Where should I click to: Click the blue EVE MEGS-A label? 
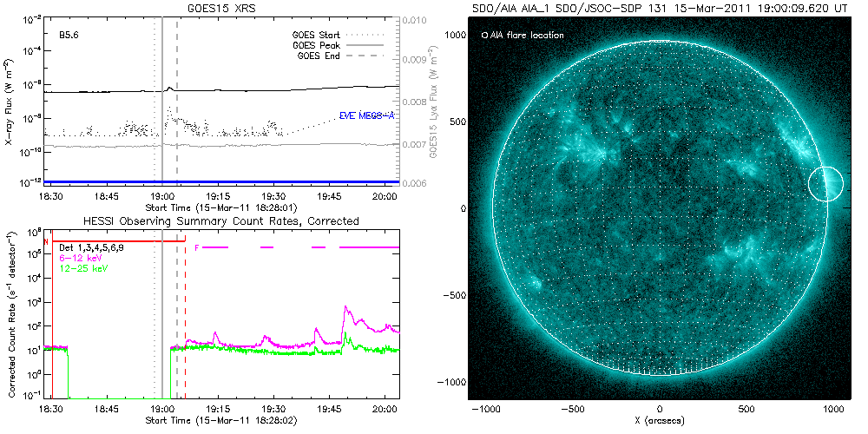pyautogui.click(x=365, y=116)
